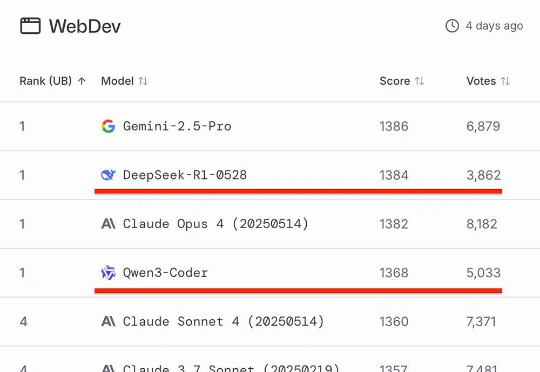Click the Google logo next to Gemini-2.5-Pro

(x=108, y=126)
